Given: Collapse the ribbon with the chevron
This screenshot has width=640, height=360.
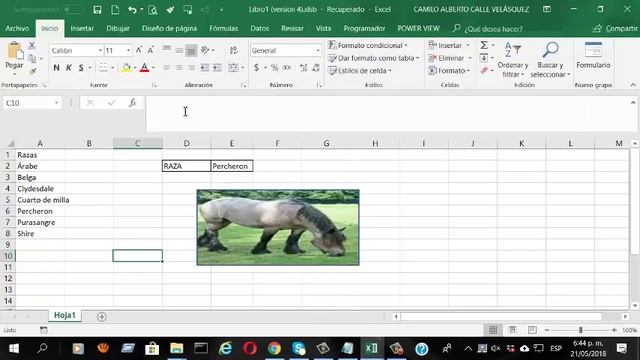Looking at the screenshot, I should tap(633, 85).
